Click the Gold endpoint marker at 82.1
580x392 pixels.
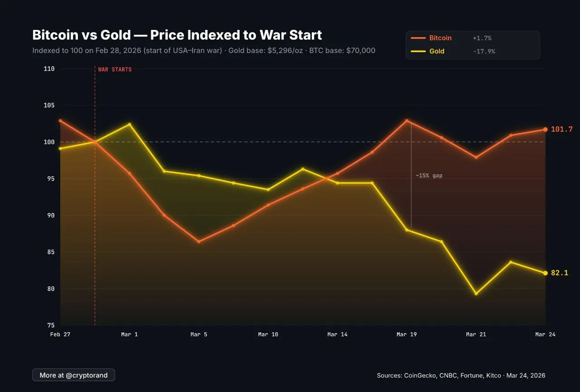point(545,273)
